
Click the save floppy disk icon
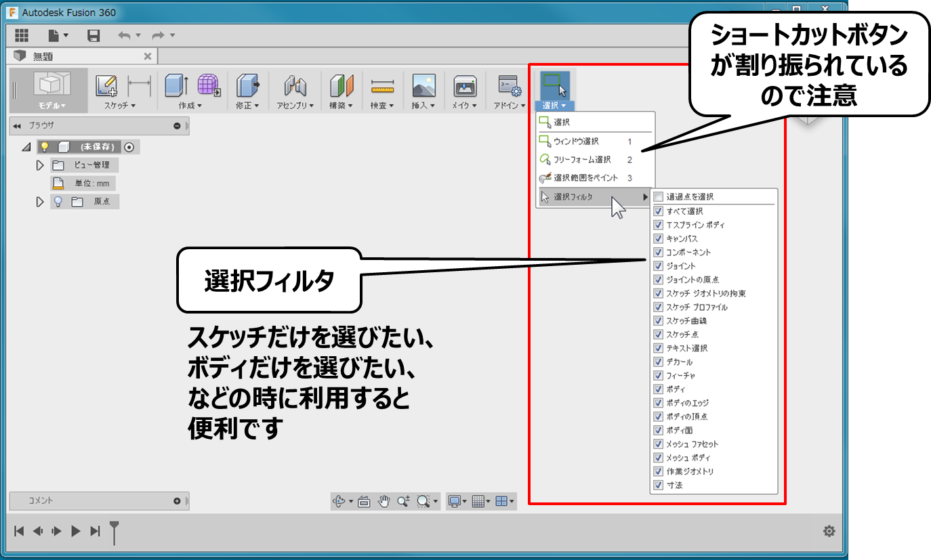(x=94, y=36)
